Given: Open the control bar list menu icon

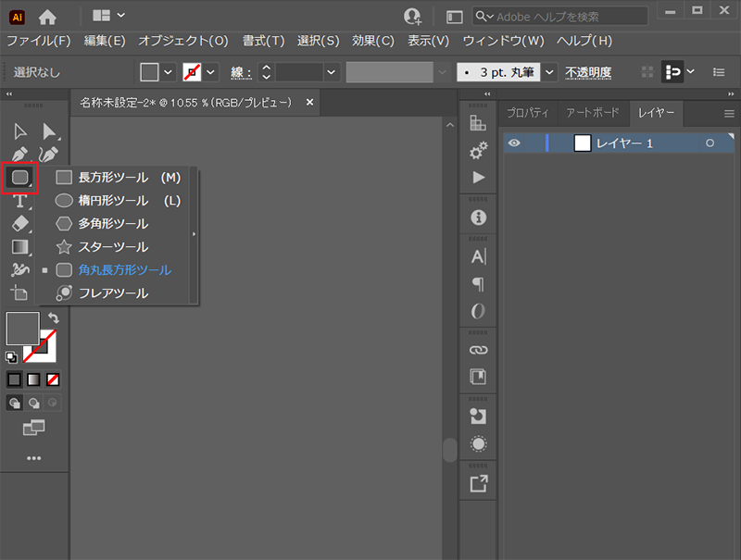Looking at the screenshot, I should click(x=719, y=72).
